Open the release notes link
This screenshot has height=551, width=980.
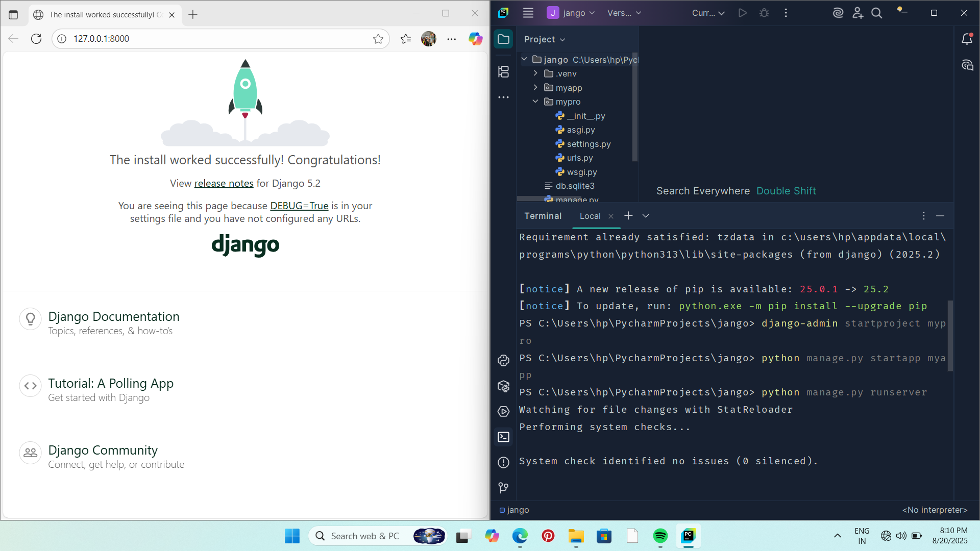coord(224,183)
